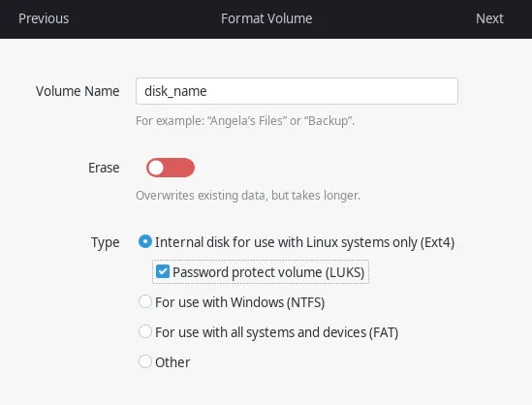
Task: Toggle the Erase switch
Action: click(x=171, y=168)
